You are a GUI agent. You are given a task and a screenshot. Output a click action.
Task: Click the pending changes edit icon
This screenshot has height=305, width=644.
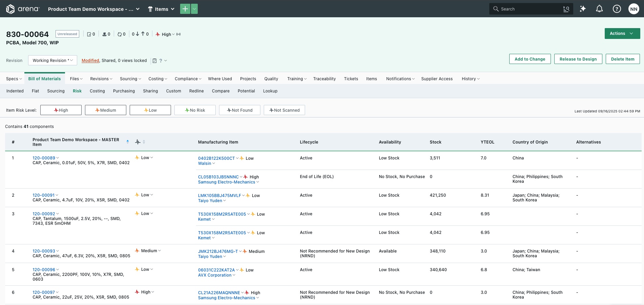pos(89,34)
